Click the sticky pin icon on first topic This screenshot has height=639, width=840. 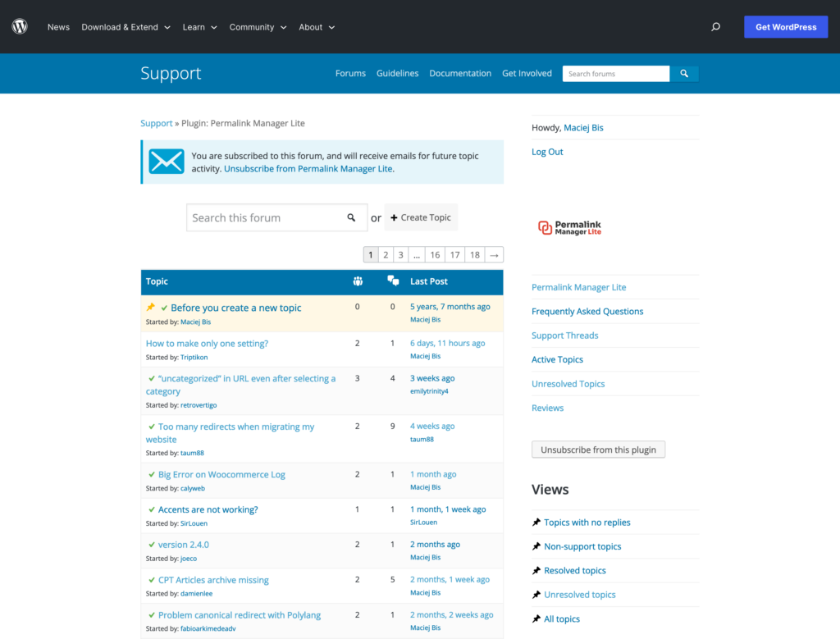point(151,307)
